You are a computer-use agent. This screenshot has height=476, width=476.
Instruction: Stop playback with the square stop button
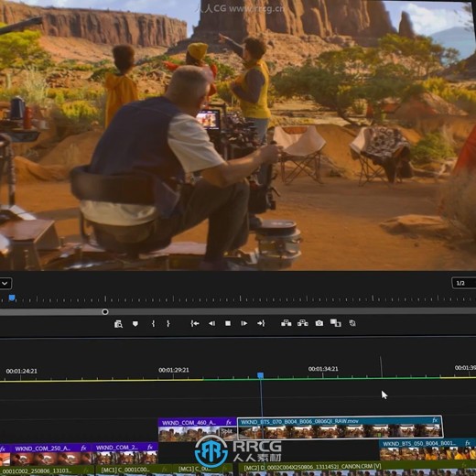[228, 323]
